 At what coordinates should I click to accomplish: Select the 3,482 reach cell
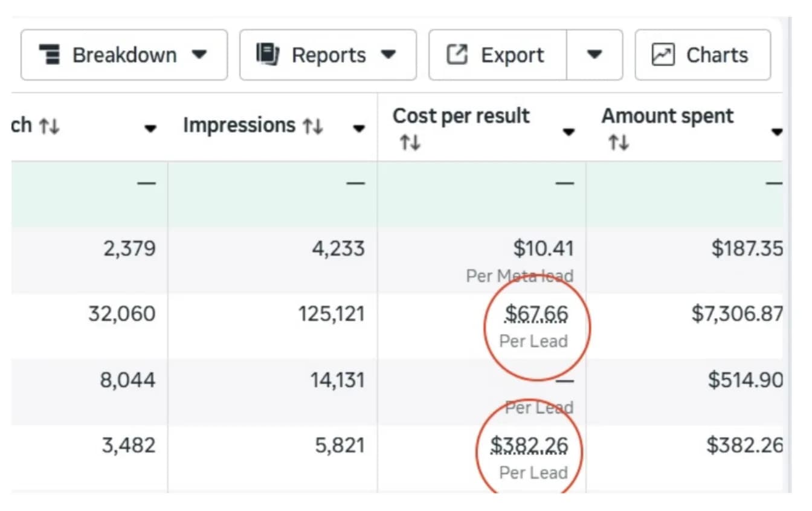[x=129, y=445]
